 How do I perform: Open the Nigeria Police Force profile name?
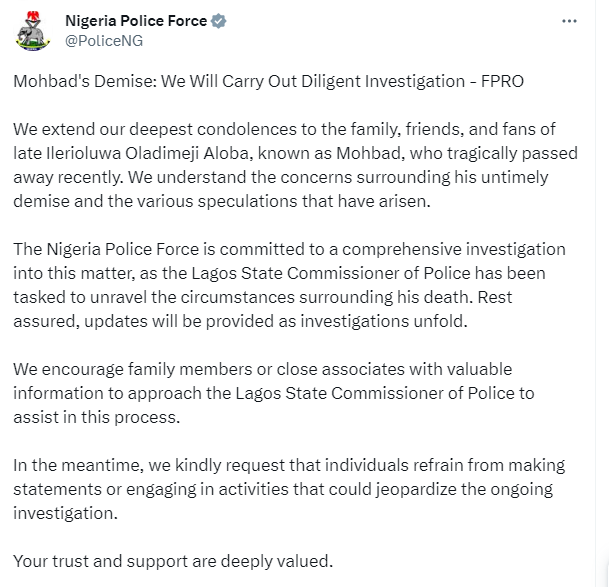tap(136, 21)
